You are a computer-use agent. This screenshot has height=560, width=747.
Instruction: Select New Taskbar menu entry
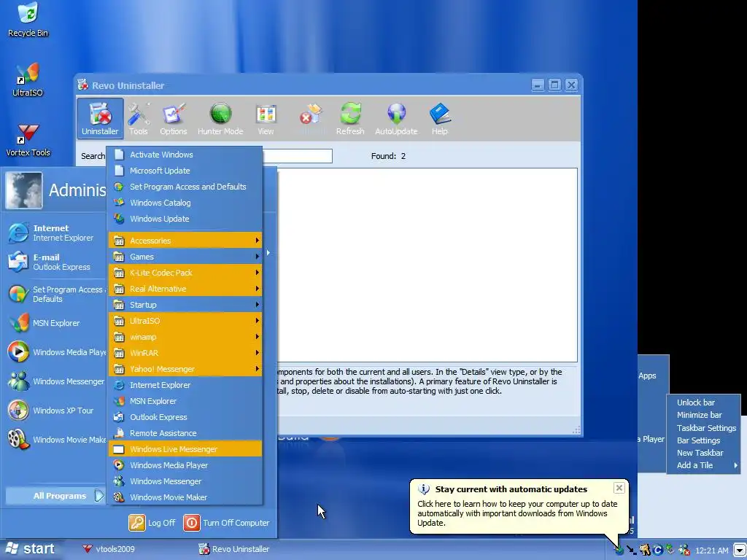click(704, 453)
